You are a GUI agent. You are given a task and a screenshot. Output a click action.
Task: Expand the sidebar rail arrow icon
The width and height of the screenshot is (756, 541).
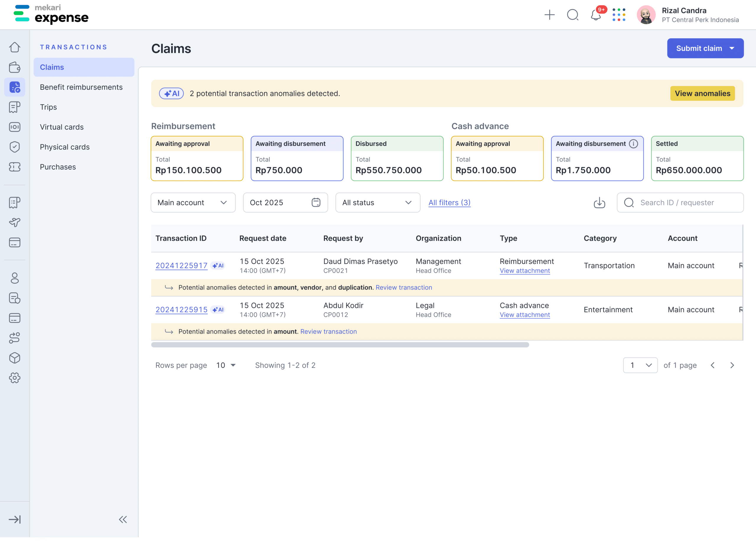click(15, 519)
